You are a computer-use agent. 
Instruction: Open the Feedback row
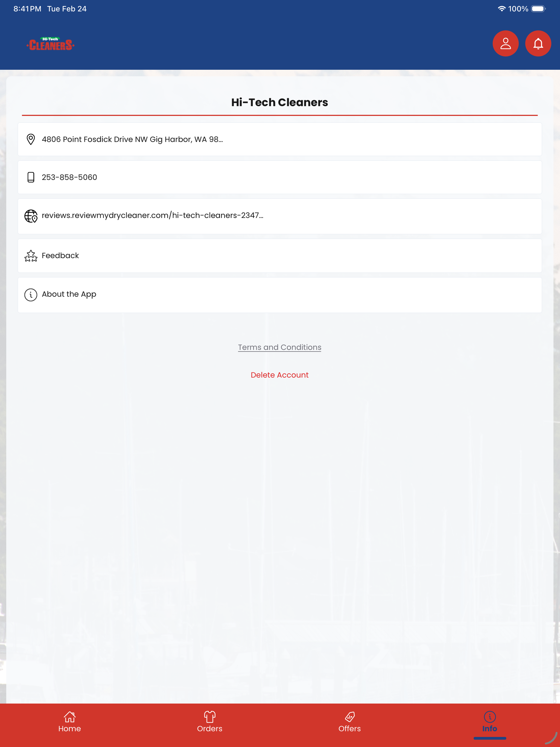pos(280,256)
